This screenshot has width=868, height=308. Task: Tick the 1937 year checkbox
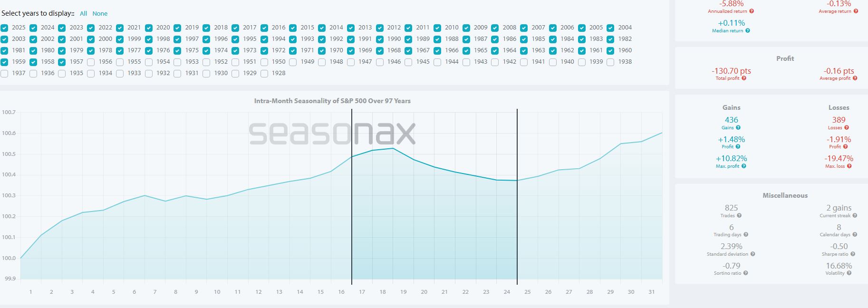tap(4, 73)
